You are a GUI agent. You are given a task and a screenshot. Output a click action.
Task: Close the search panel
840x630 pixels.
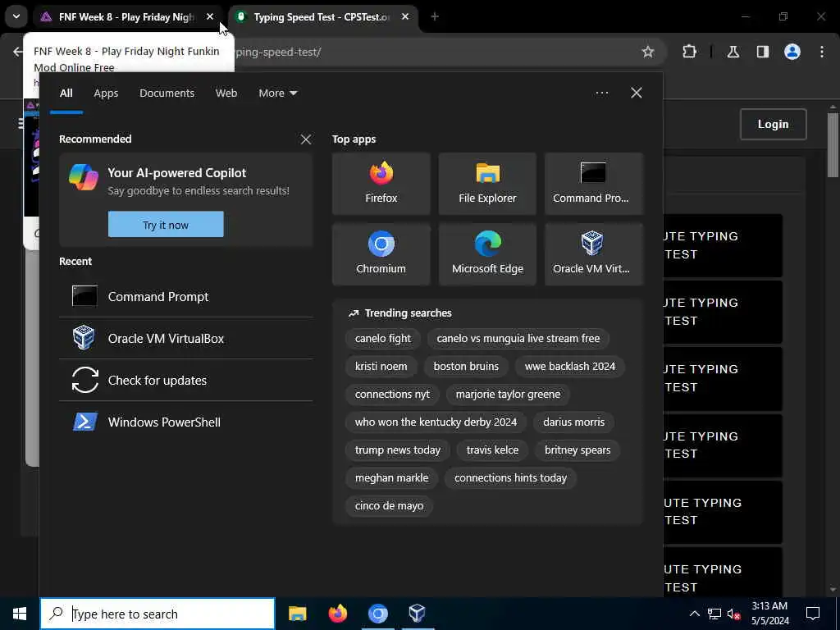pyautogui.click(x=637, y=93)
